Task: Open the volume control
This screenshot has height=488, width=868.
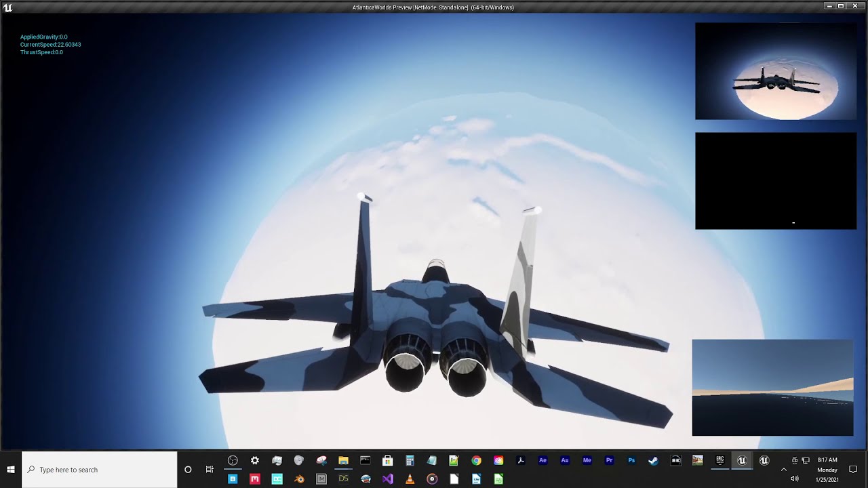Action: 794,479
